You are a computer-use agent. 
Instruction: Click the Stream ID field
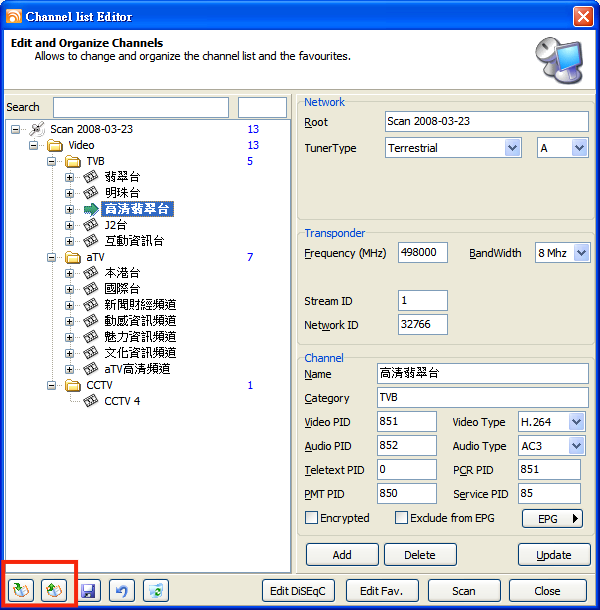(x=423, y=300)
